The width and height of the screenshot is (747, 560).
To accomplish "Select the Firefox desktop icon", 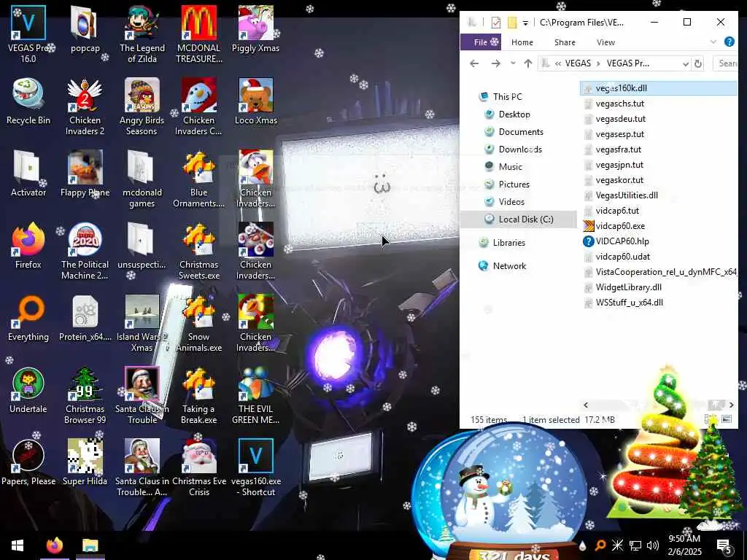I will 28,246.
